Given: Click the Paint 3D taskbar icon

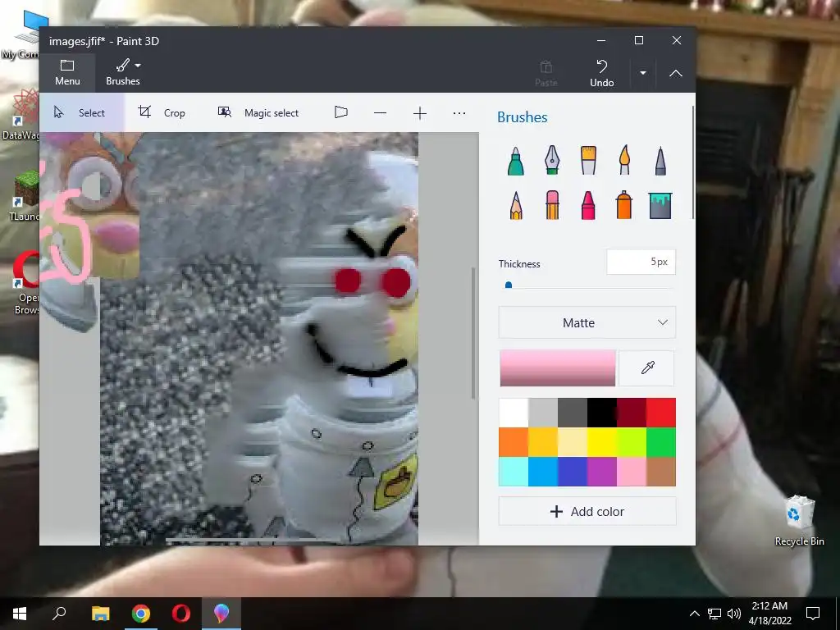Looking at the screenshot, I should (221, 614).
